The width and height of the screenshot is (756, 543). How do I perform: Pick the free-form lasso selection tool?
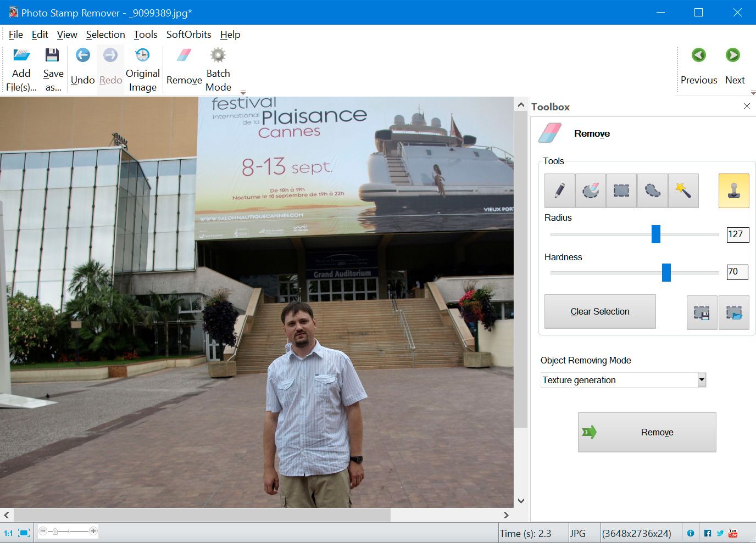(652, 191)
